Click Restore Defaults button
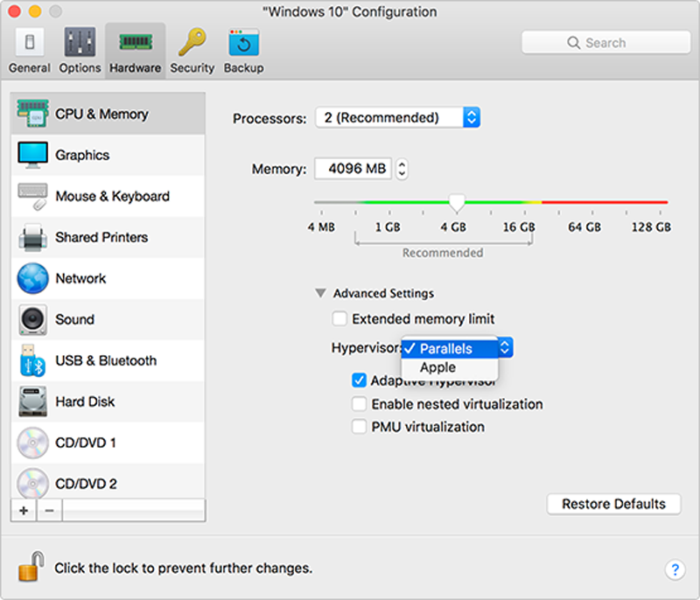 (x=614, y=504)
